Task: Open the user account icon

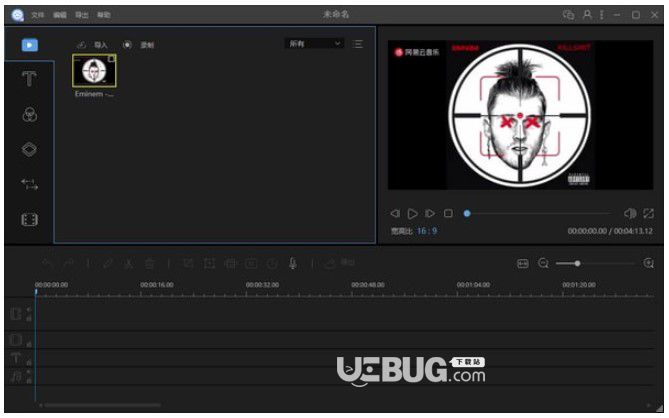Action: [587, 15]
